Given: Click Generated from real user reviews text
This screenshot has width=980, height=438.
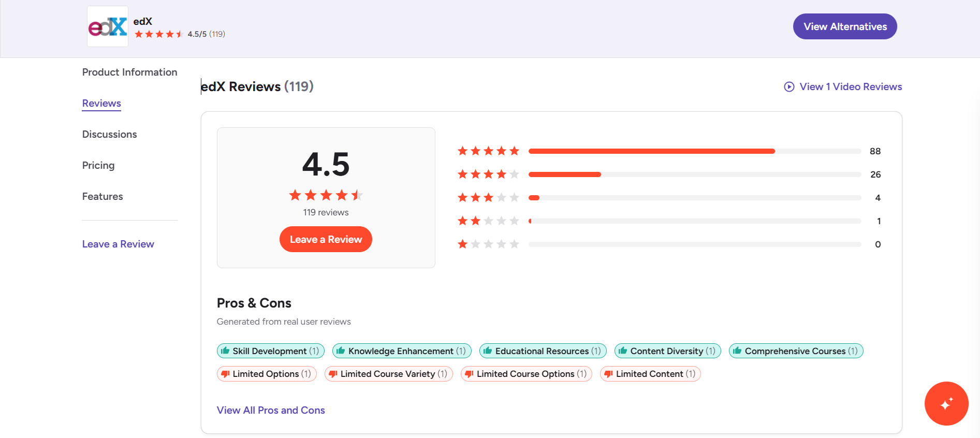Looking at the screenshot, I should coord(284,322).
